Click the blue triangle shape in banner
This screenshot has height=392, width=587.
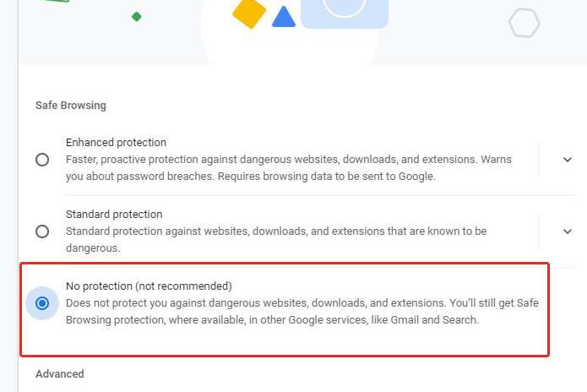tap(284, 17)
